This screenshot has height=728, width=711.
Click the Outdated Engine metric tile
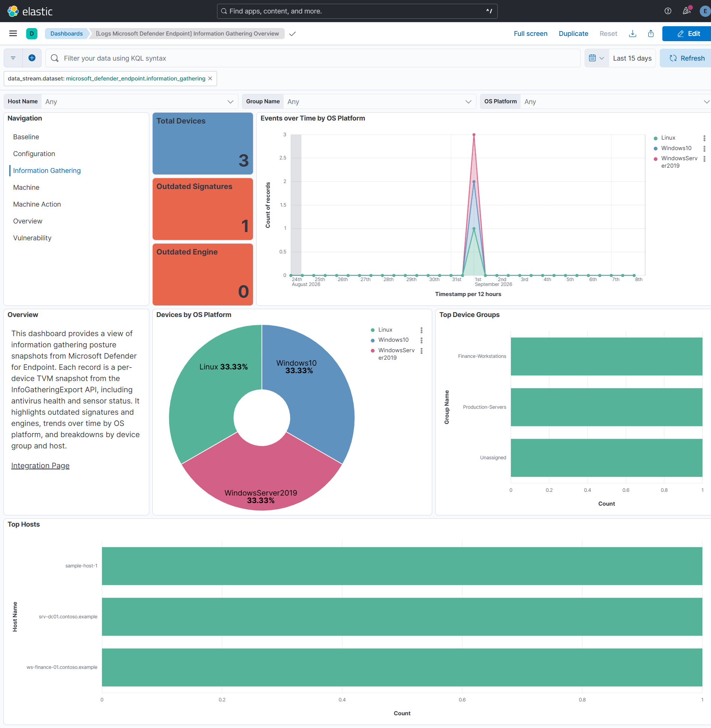tap(203, 275)
